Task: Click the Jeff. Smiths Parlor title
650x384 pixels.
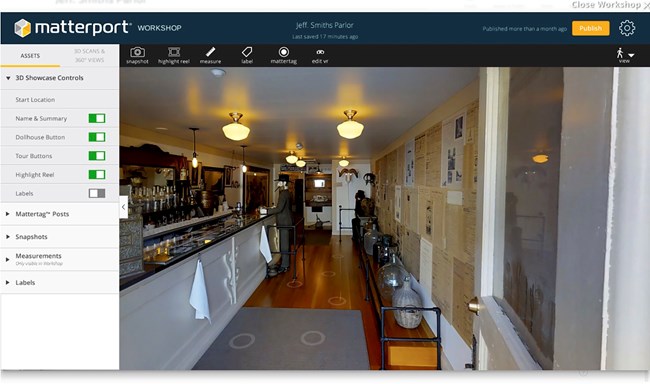Action: pos(325,25)
